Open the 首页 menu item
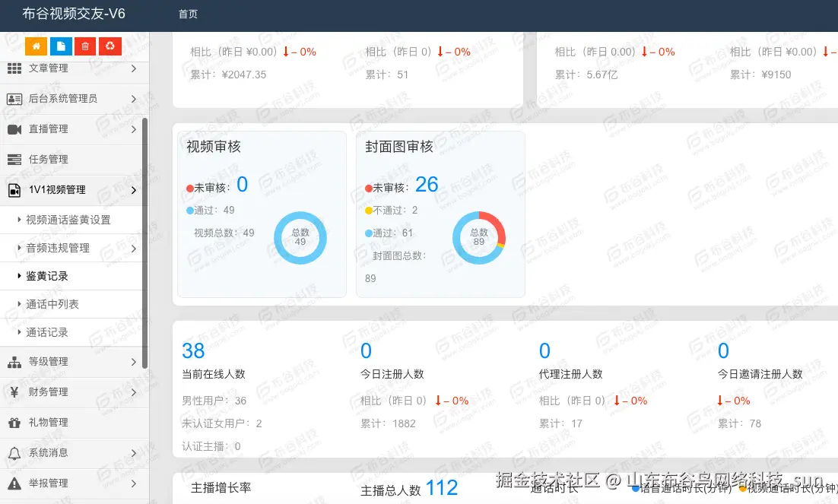This screenshot has width=838, height=504. [188, 14]
